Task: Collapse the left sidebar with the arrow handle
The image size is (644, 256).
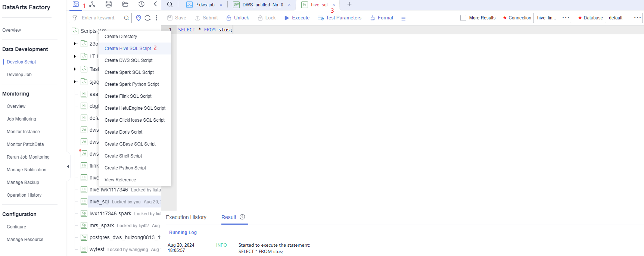Action: (x=68, y=166)
